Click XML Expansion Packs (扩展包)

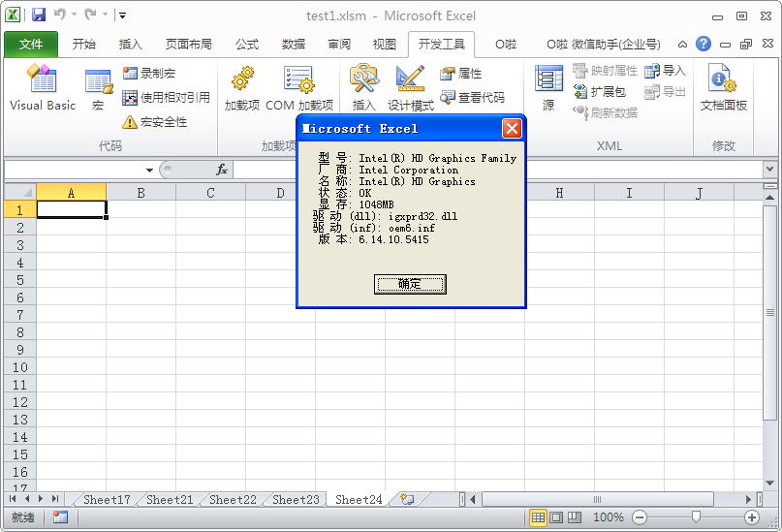600,92
